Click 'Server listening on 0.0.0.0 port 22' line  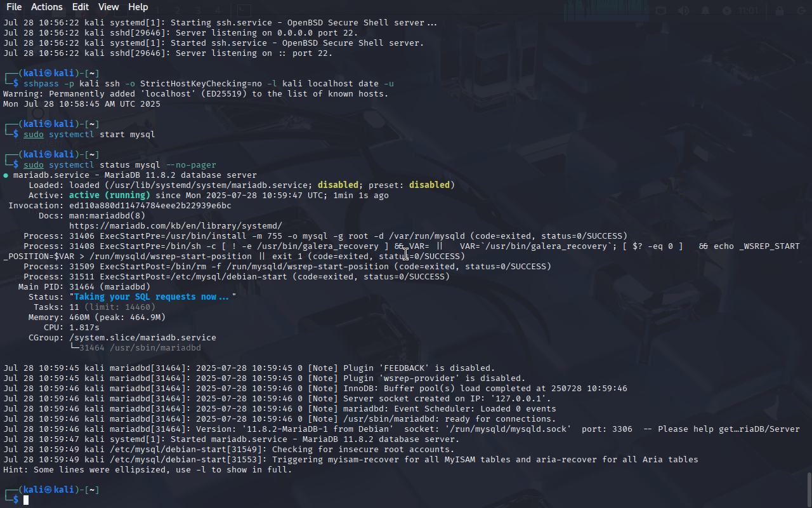tap(181, 33)
